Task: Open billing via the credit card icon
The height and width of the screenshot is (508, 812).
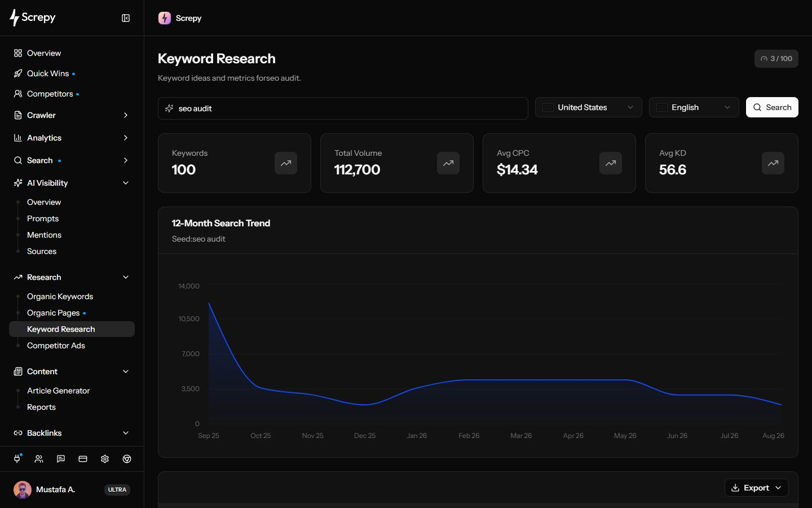Action: (83, 459)
